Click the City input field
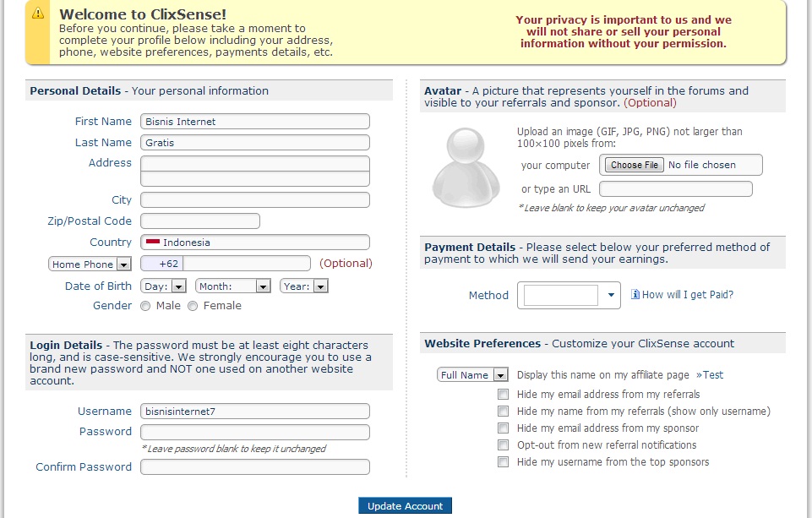This screenshot has width=812, height=518. coord(255,200)
